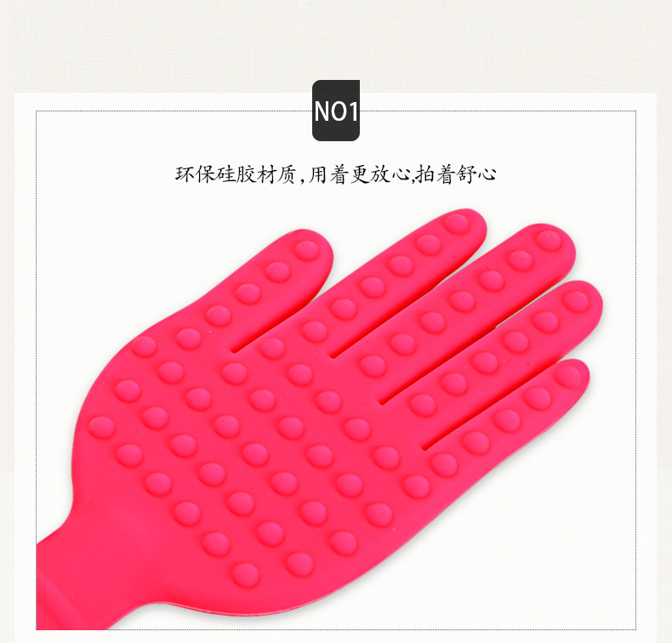Click the tip bump of the ring finger

[x=576, y=301]
